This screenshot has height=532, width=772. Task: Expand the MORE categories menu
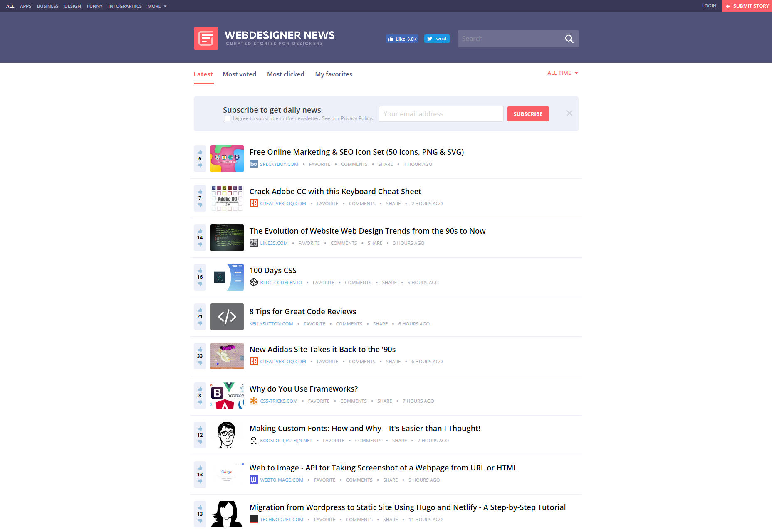tap(157, 6)
